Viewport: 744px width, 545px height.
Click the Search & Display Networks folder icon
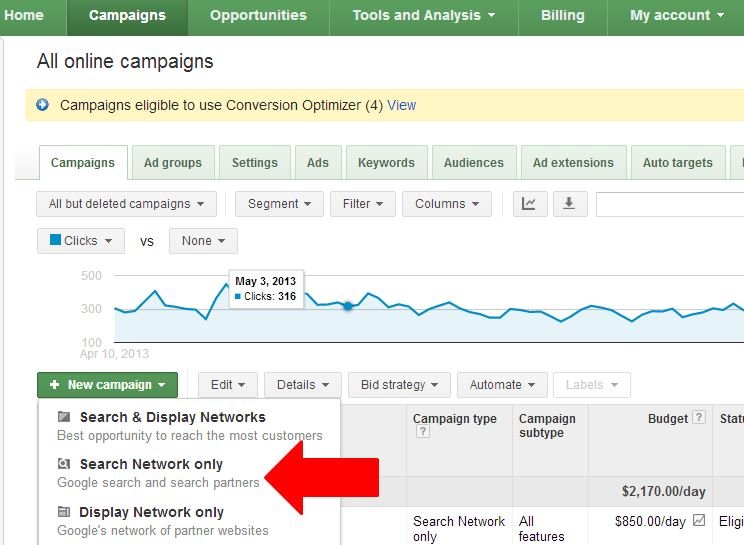(64, 417)
